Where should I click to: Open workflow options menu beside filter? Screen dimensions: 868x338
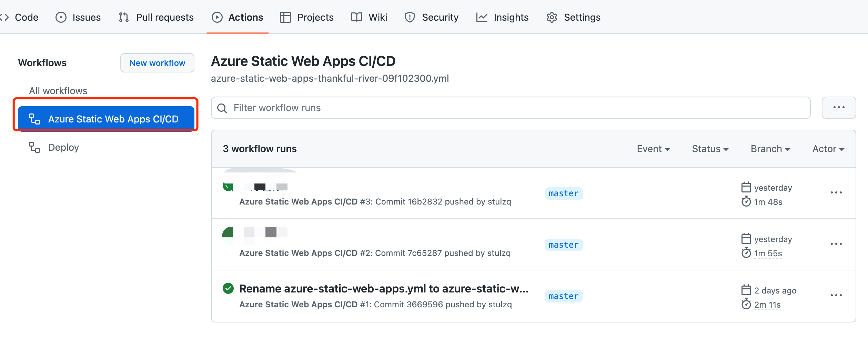[x=839, y=108]
